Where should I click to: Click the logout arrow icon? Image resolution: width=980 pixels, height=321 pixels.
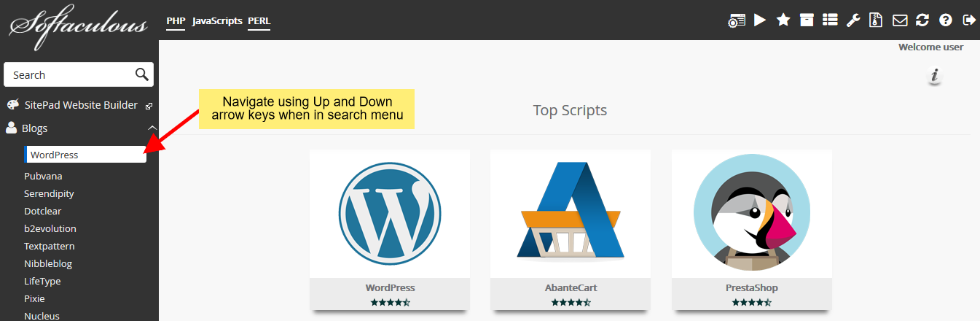(x=969, y=20)
